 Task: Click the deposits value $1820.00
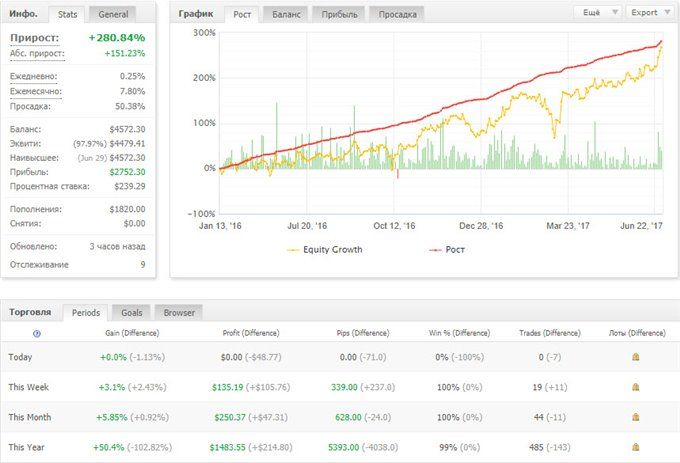[128, 209]
